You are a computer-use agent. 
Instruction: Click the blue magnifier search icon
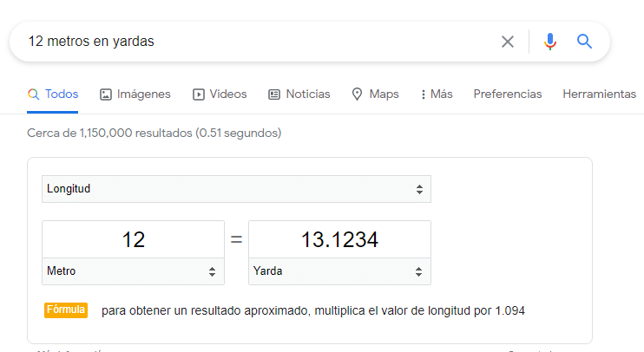coord(584,42)
